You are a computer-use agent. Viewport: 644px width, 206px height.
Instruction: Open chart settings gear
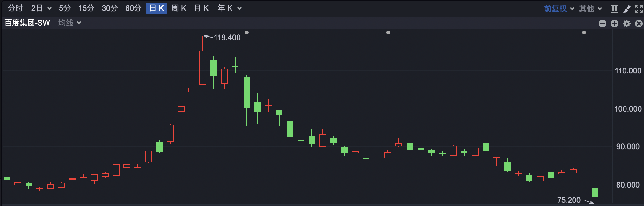point(626,24)
